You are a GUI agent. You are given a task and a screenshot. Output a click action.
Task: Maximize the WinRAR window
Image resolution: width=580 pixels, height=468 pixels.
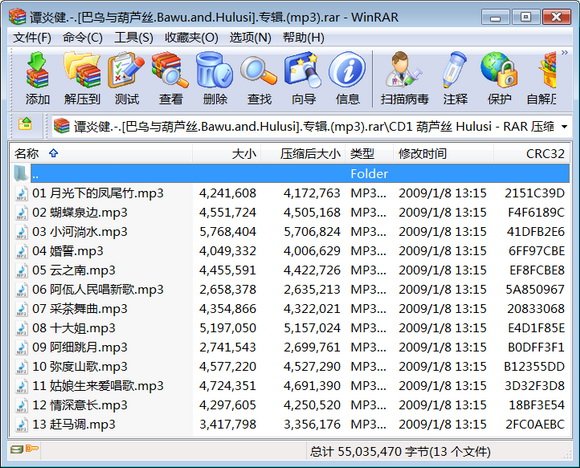[525, 17]
